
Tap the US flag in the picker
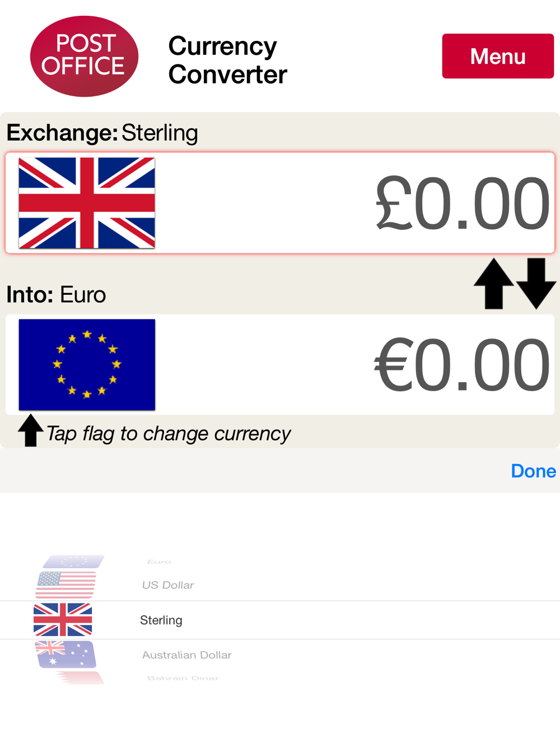tap(66, 584)
